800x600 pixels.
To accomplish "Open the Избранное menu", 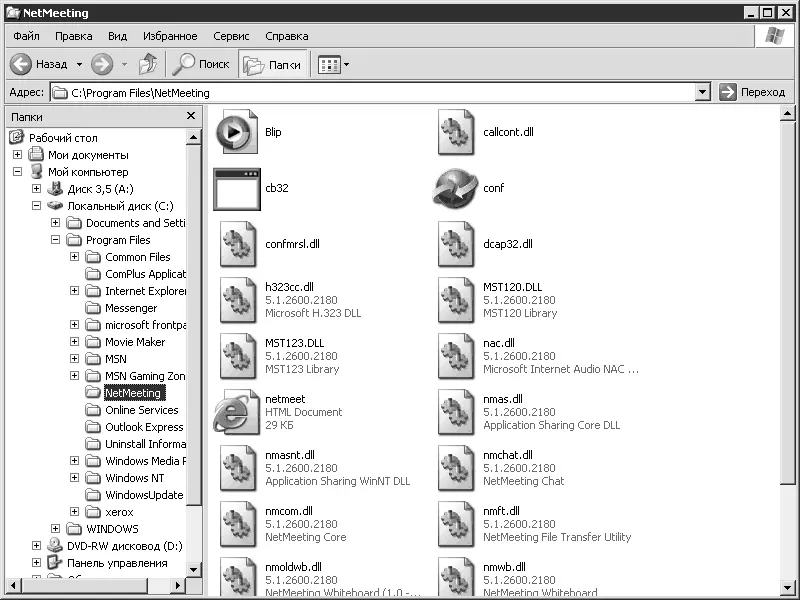I will [170, 36].
